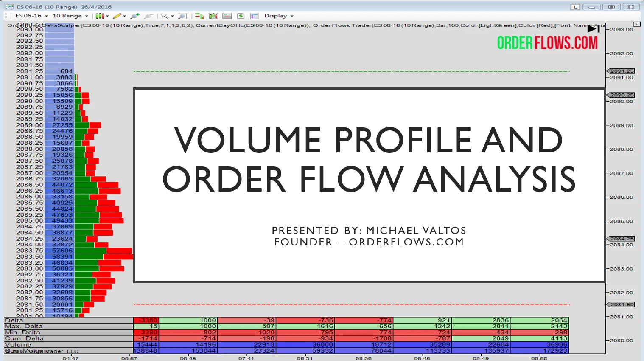This screenshot has height=361, width=644.
Task: Click the Min. Delta row label
Action: click(22, 333)
